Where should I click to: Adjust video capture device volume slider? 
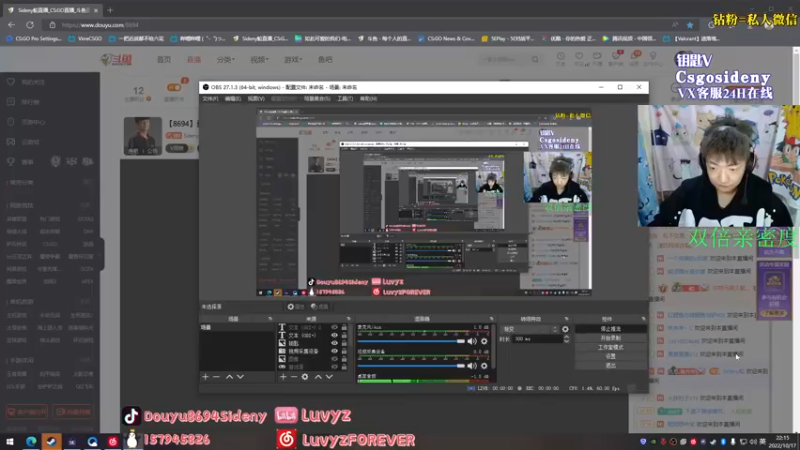click(x=411, y=365)
